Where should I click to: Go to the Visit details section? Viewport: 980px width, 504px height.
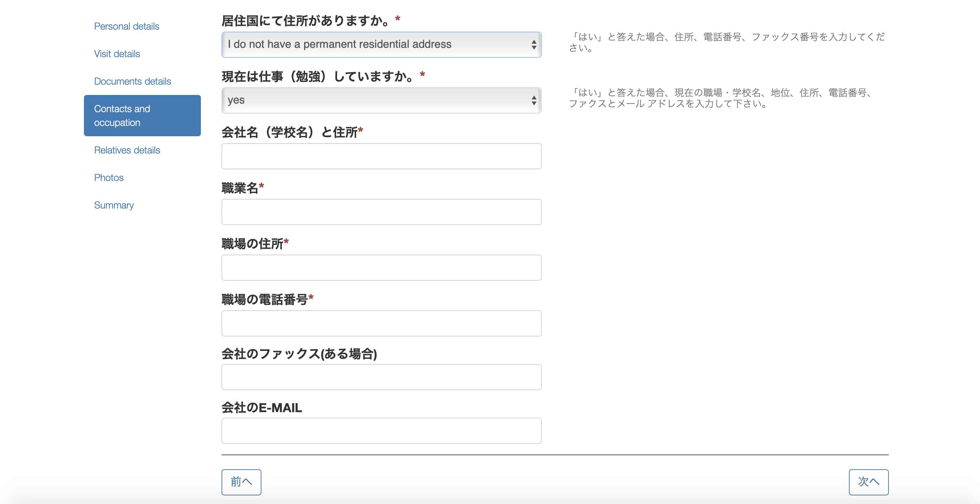tap(117, 54)
